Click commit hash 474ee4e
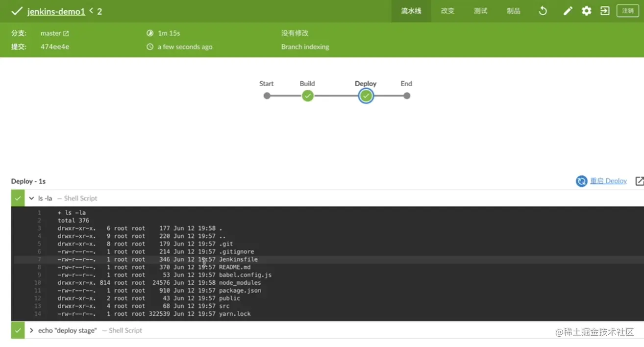 [55, 47]
